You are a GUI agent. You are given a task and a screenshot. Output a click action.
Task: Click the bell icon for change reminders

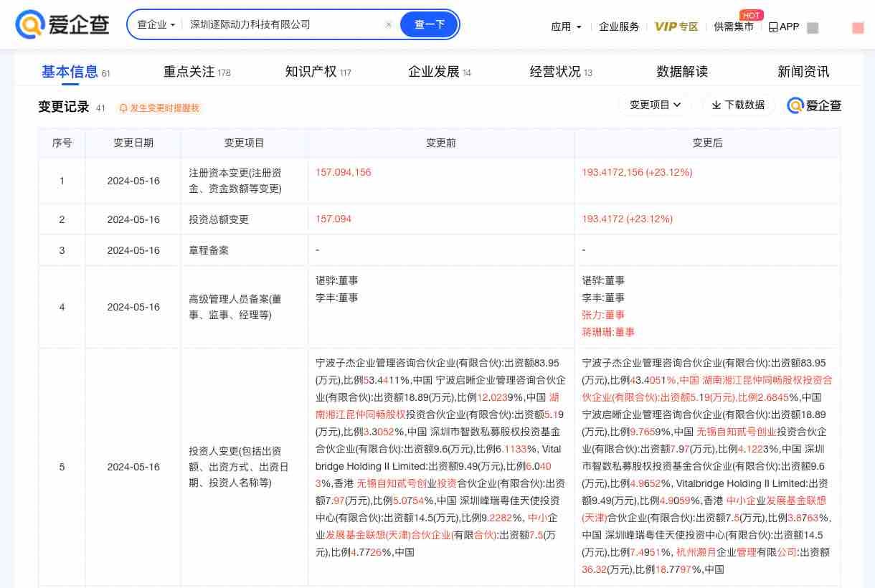pyautogui.click(x=123, y=108)
